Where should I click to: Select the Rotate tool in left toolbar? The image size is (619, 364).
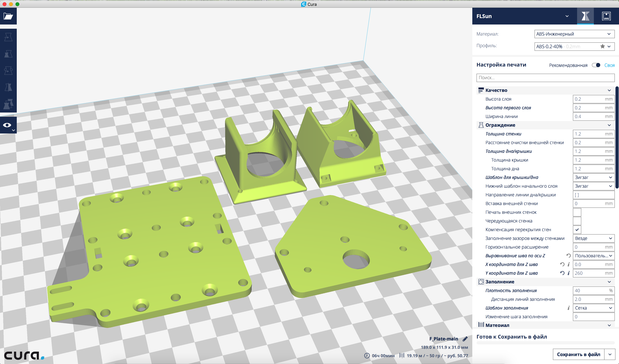tap(8, 70)
